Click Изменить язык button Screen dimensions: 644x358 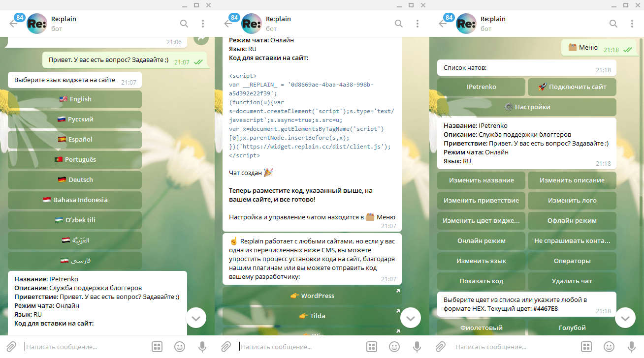tap(482, 261)
